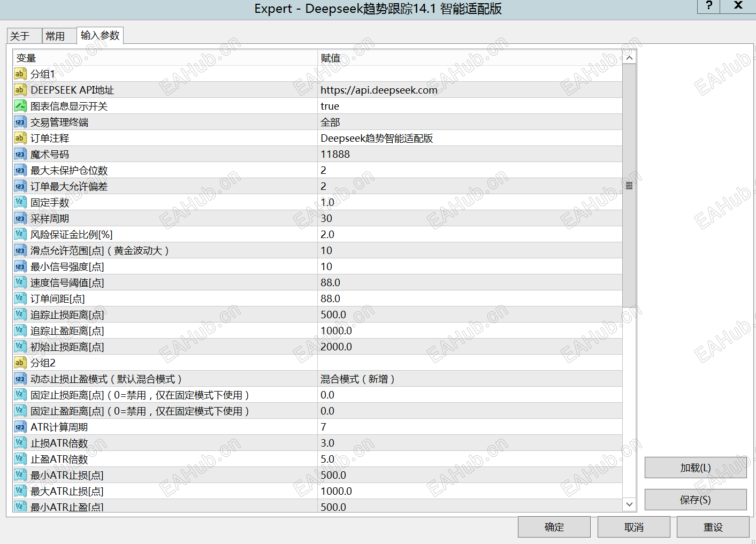Click the 加载(L) button
The height and width of the screenshot is (544, 756).
click(696, 468)
